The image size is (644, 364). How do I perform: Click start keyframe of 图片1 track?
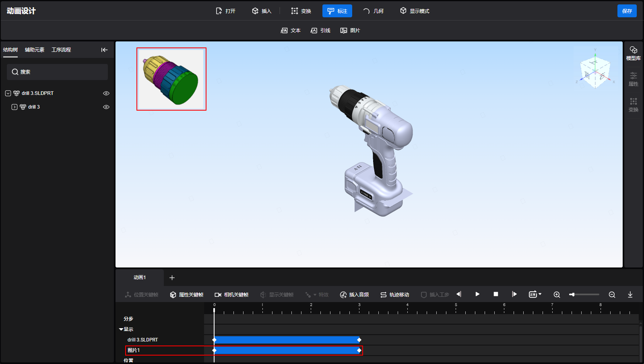click(214, 350)
